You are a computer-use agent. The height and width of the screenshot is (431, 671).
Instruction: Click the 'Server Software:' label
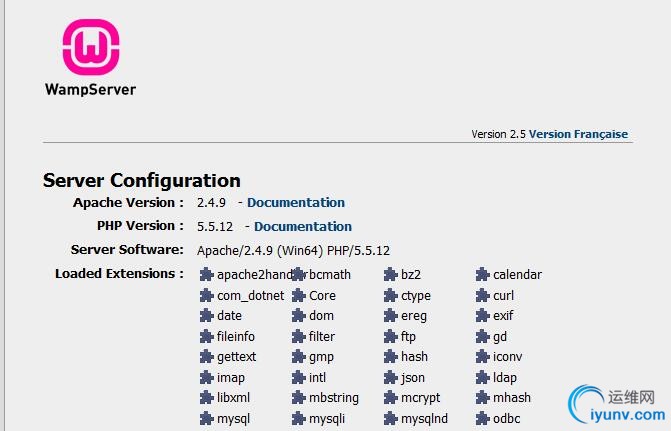(127, 250)
